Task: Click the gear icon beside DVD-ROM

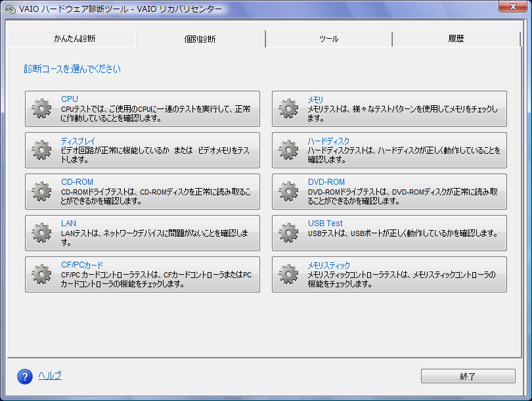Action: pos(288,191)
